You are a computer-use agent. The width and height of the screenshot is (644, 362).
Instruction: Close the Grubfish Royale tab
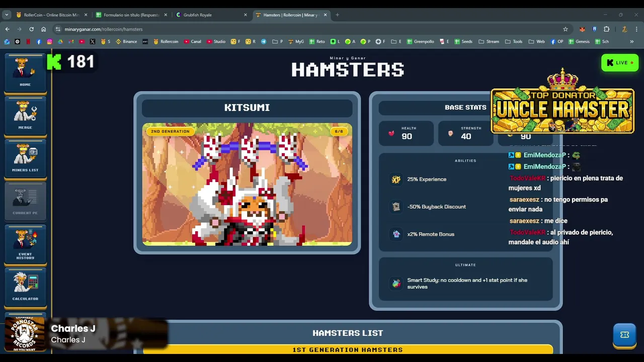245,15
